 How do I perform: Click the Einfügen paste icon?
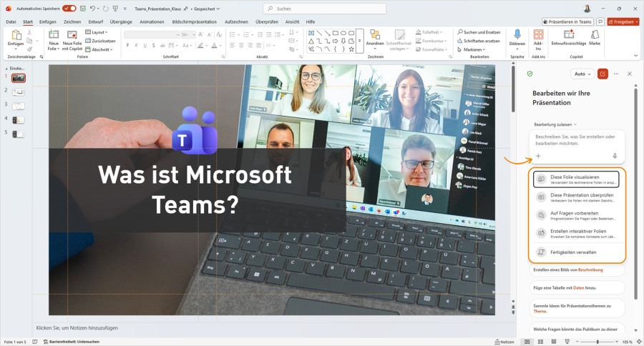[x=16, y=35]
